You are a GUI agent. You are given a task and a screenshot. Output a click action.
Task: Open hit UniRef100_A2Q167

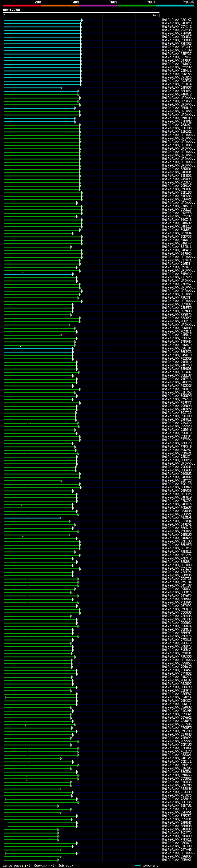pos(177,20)
